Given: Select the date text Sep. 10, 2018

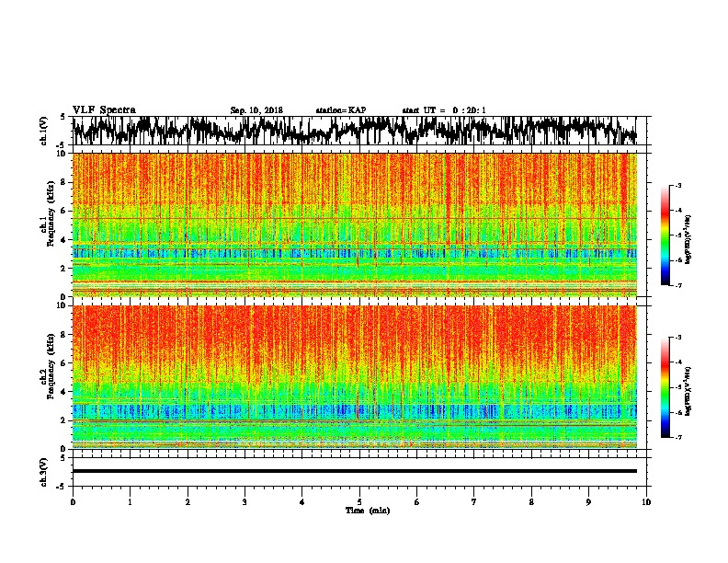Looking at the screenshot, I should [256, 110].
